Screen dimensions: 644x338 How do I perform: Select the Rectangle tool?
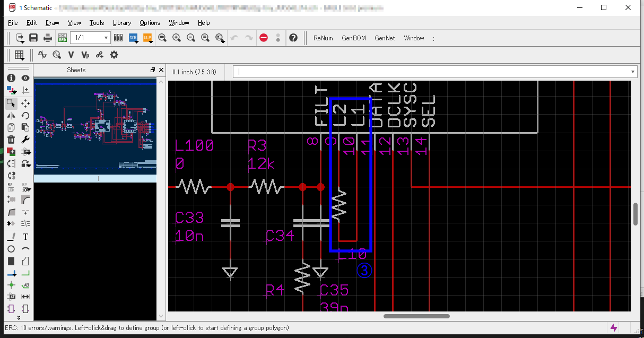tap(11, 261)
